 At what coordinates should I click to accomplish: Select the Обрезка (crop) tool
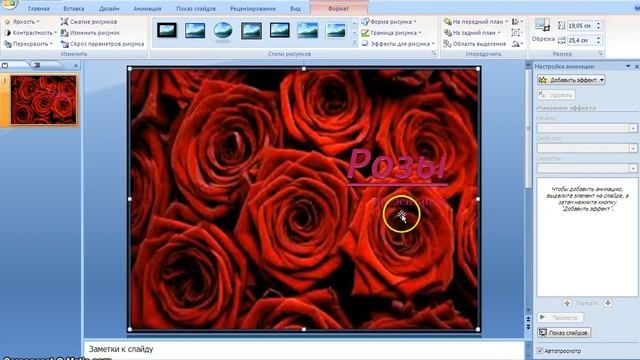543,31
